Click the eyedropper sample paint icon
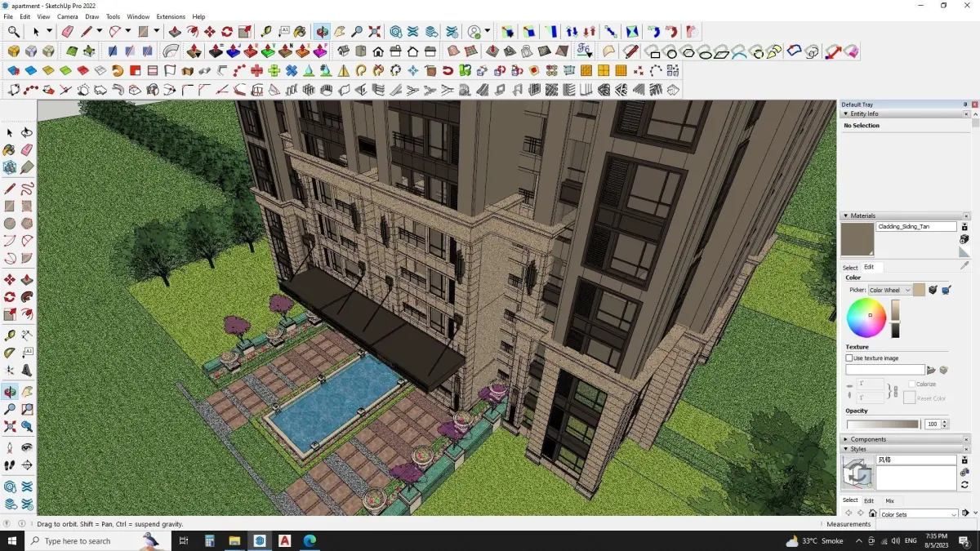 click(964, 265)
